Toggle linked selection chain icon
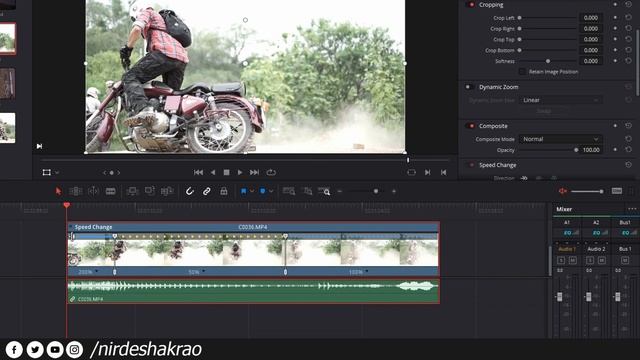The image size is (640, 360). click(x=207, y=191)
